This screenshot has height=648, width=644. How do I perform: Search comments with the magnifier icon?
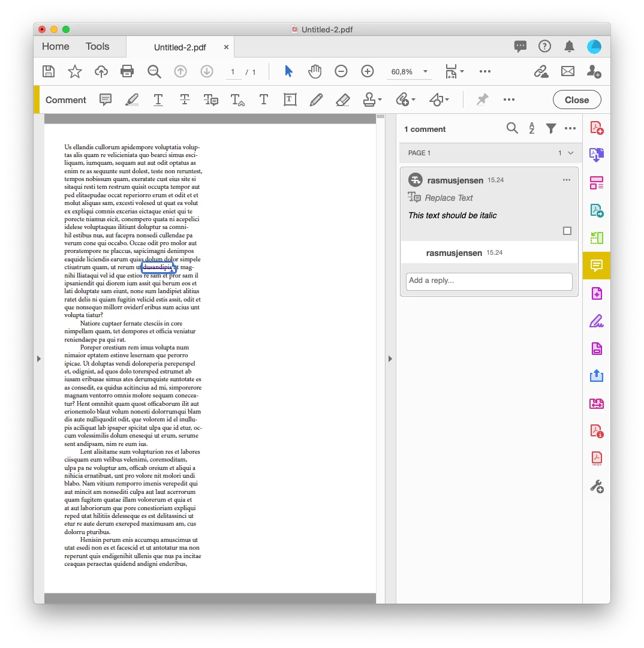tap(511, 128)
